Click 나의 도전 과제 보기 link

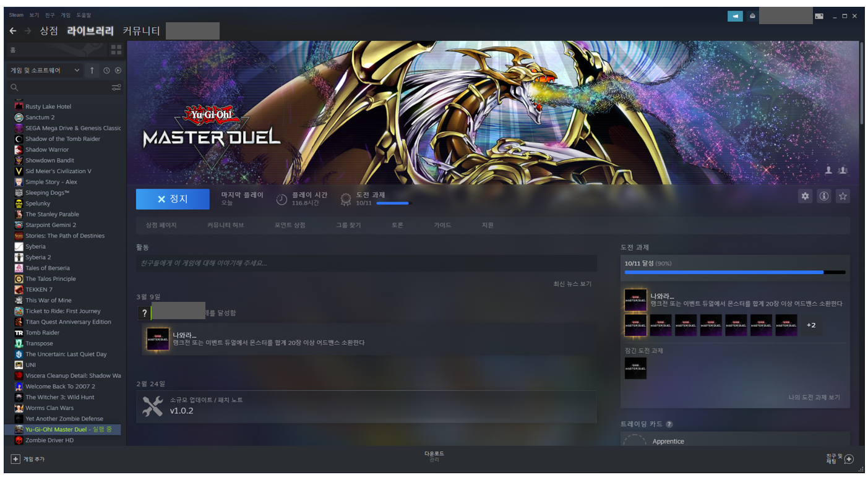coord(814,397)
